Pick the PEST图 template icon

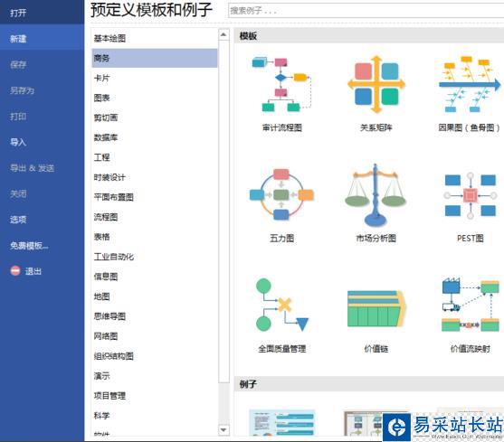pos(470,195)
